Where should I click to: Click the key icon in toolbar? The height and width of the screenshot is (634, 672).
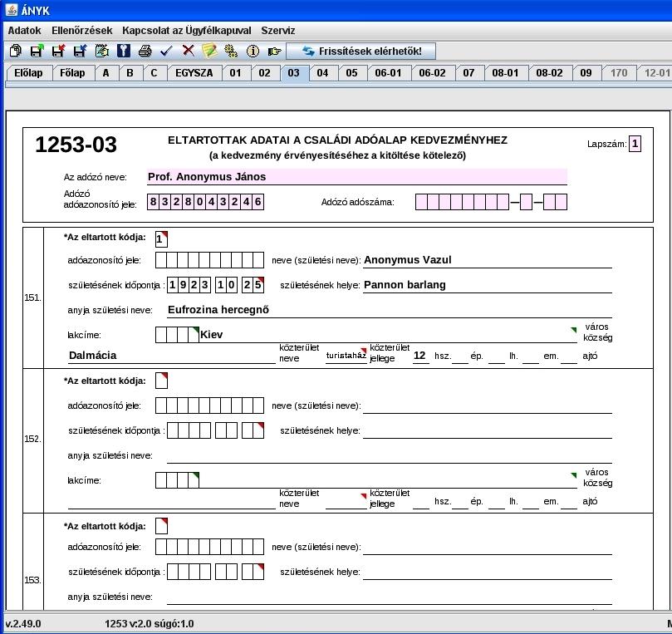[124, 51]
